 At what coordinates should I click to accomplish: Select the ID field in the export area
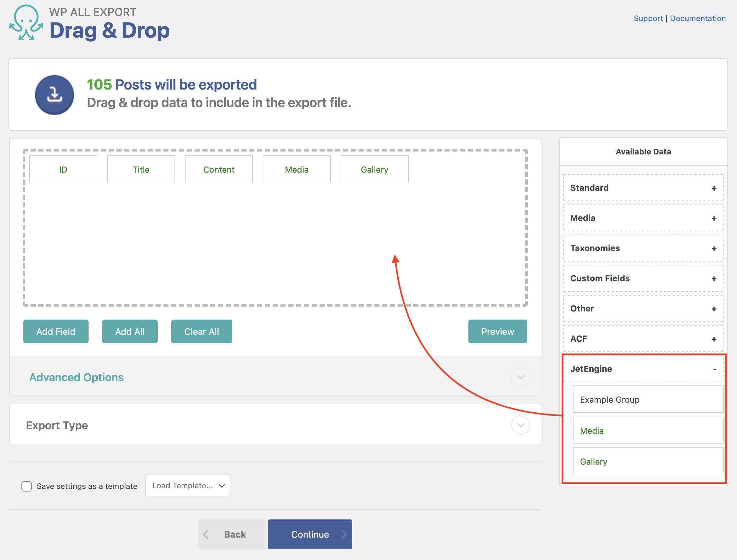tap(63, 169)
